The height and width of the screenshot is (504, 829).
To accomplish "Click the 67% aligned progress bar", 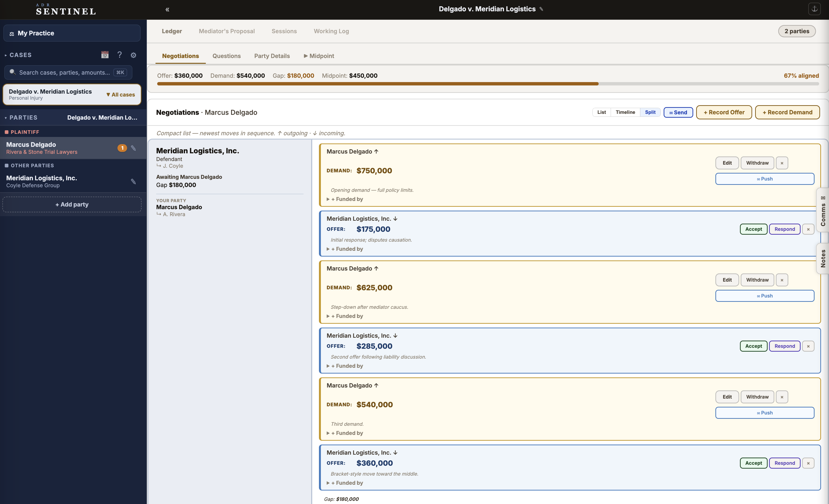I will click(x=488, y=84).
